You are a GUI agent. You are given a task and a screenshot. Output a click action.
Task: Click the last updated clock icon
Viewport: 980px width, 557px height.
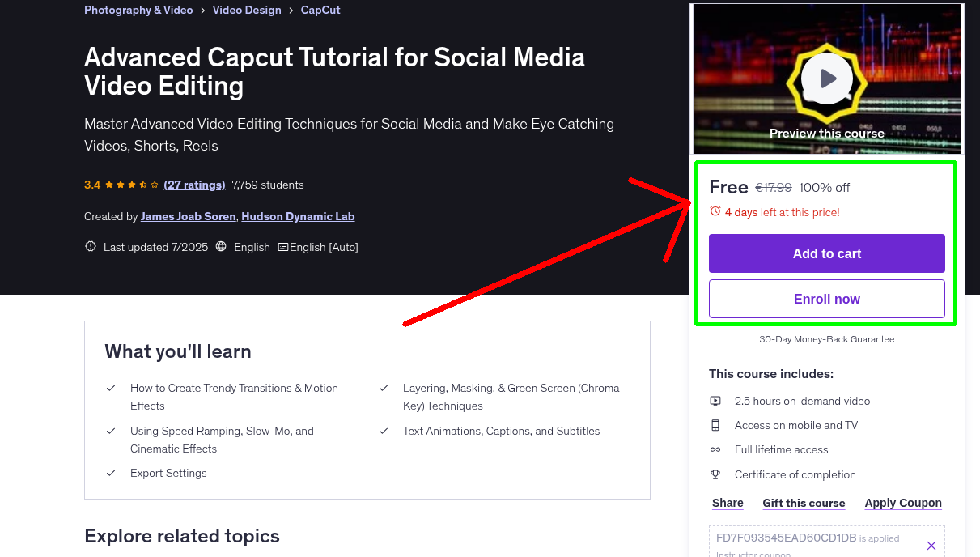click(90, 247)
